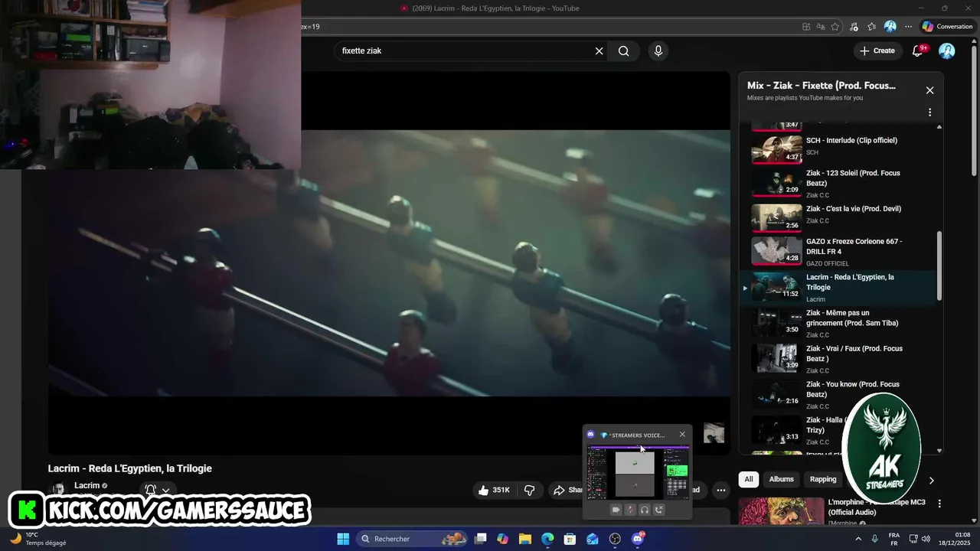Toggle microphone mute in Discord preview

point(630,510)
